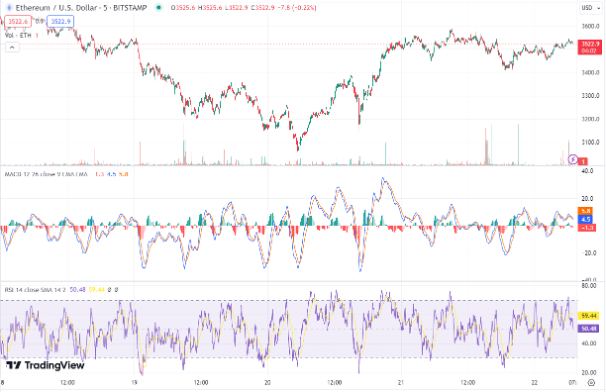Viewport: 606px width, 392px height.
Task: Open chart settings gear by the time axis
Action: (591, 383)
